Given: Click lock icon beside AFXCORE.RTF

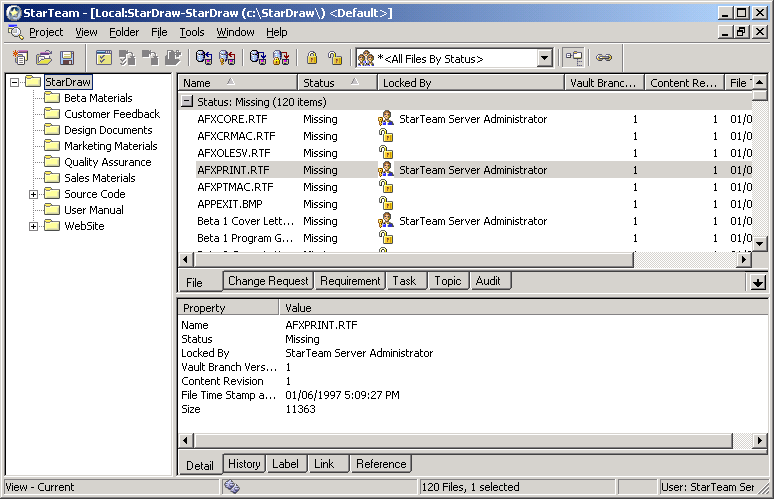Looking at the screenshot, I should coord(385,119).
